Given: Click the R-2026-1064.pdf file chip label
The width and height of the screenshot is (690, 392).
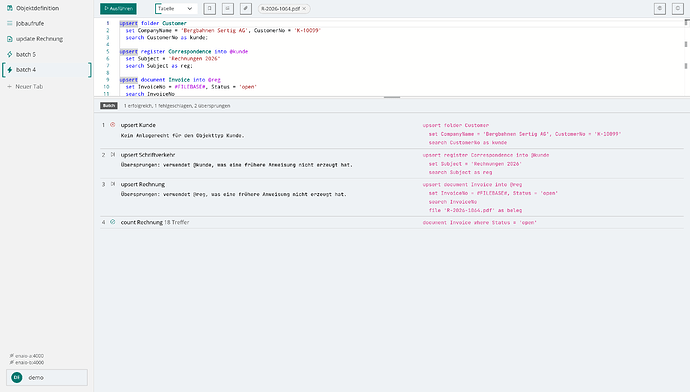Looking at the screenshot, I should pos(280,8).
